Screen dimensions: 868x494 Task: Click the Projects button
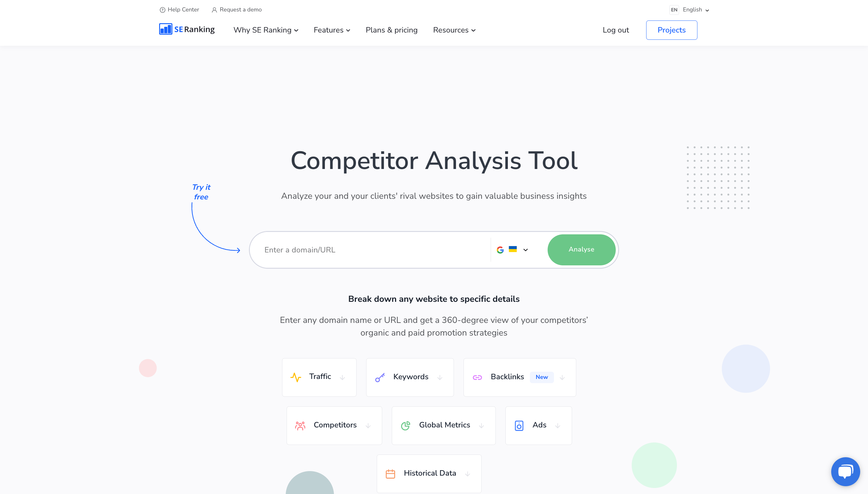[x=671, y=30]
